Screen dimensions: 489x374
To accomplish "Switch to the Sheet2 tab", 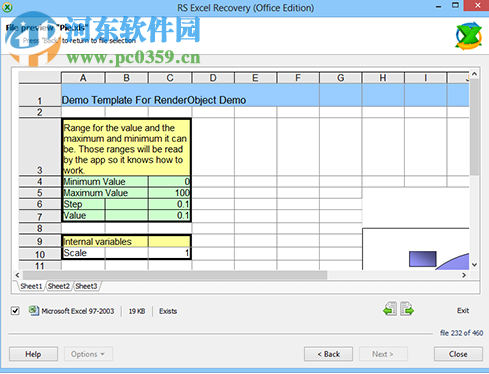I will click(59, 286).
